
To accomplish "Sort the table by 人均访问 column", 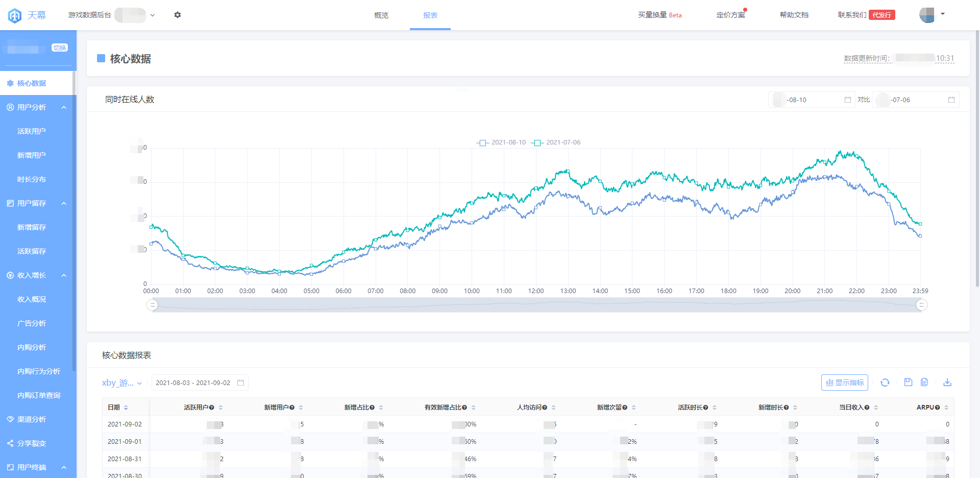I will [x=554, y=408].
